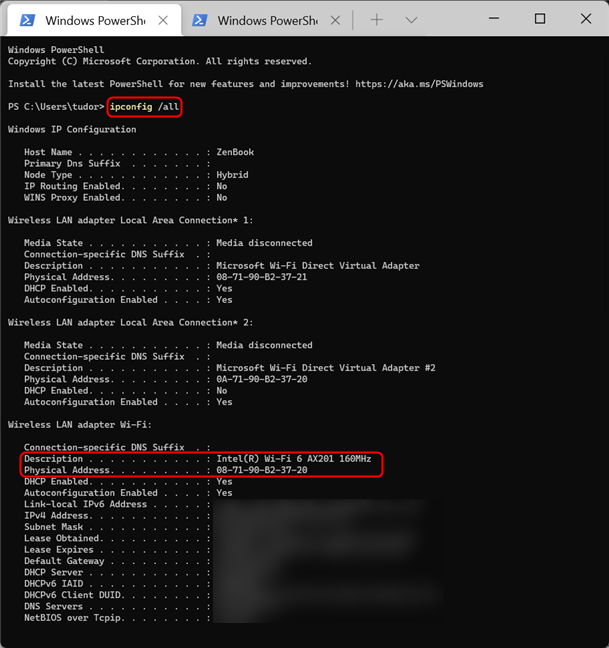Image resolution: width=609 pixels, height=648 pixels.
Task: Click the Wireless LAN adapter Wi-Fi heading
Action: 80,424
